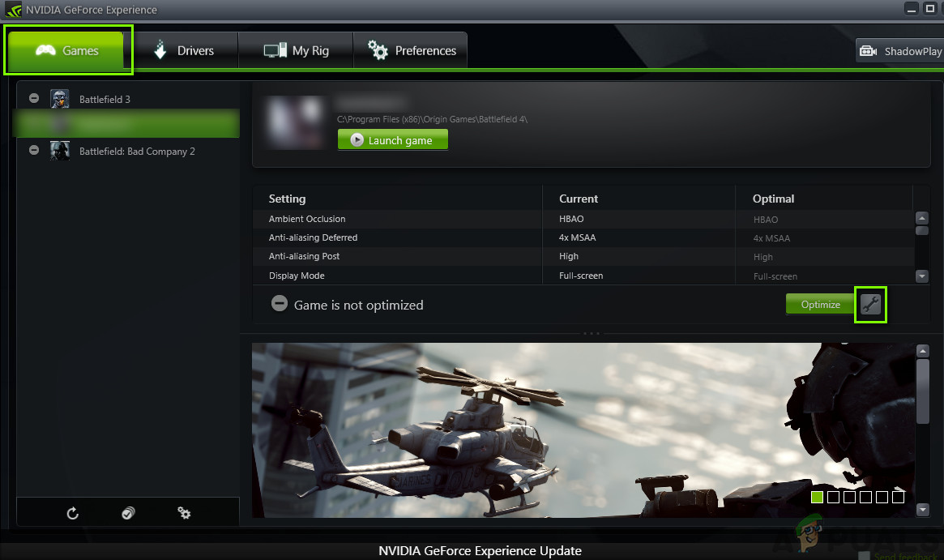The width and height of the screenshot is (944, 560).
Task: Click the Anti-aliasing Post setting row
Action: click(583, 257)
